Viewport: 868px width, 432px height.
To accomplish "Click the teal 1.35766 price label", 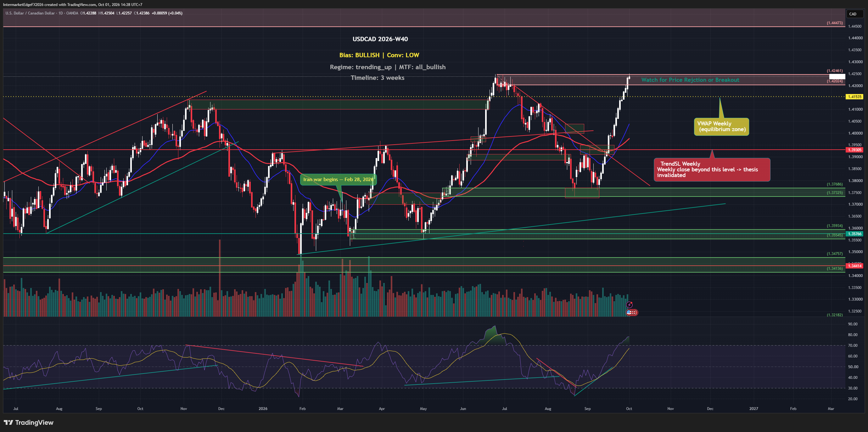I will (x=854, y=234).
